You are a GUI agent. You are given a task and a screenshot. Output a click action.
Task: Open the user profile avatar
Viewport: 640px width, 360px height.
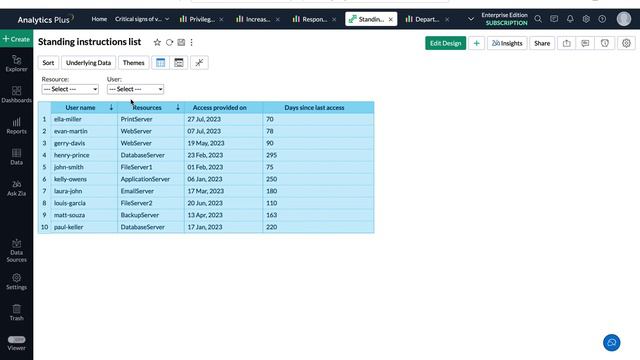pos(624,19)
